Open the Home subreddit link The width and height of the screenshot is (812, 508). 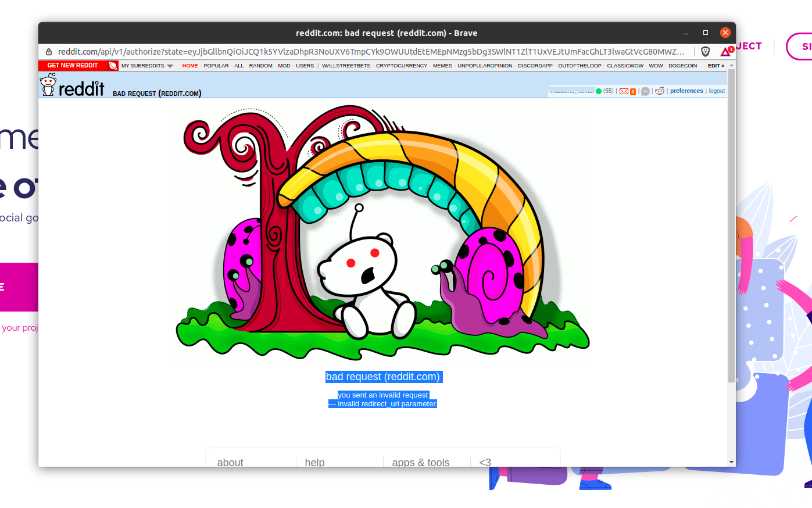coord(190,66)
